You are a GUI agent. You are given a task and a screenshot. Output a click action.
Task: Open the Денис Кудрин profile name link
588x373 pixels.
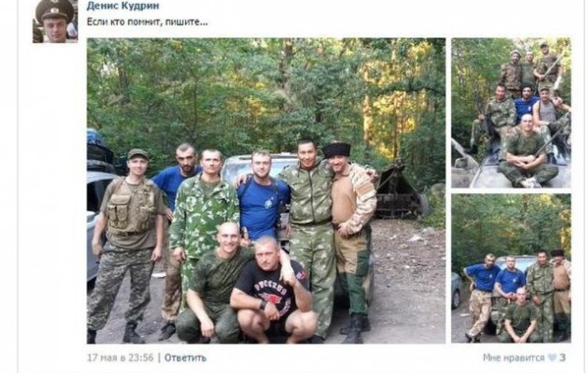[123, 6]
